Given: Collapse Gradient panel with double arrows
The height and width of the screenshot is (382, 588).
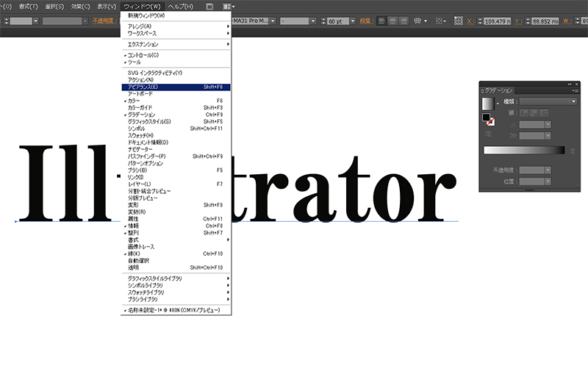Looking at the screenshot, I should [x=570, y=84].
